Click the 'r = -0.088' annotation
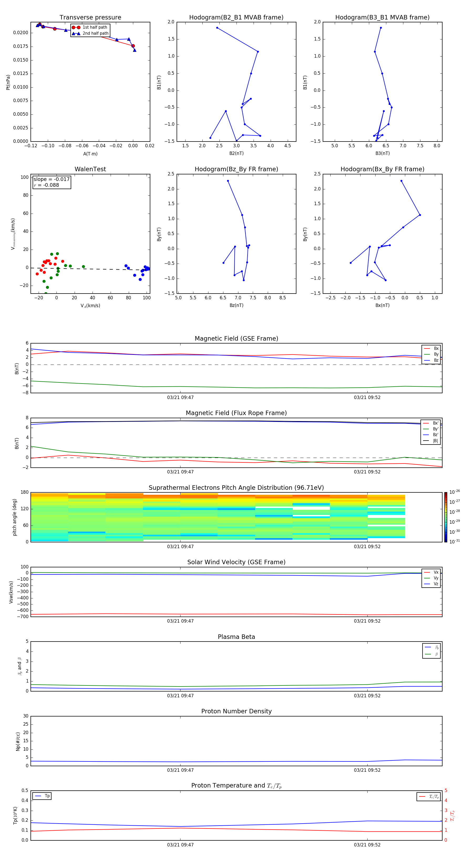 pyautogui.click(x=47, y=185)
